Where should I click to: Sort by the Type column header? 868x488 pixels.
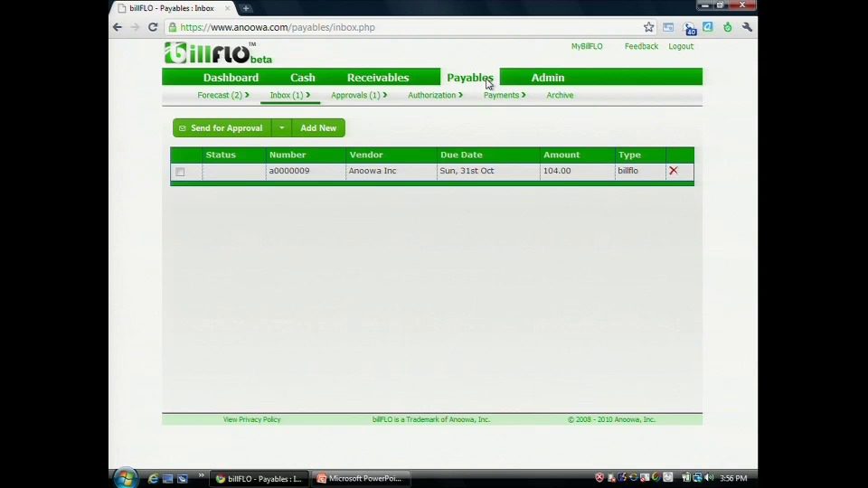click(x=630, y=155)
